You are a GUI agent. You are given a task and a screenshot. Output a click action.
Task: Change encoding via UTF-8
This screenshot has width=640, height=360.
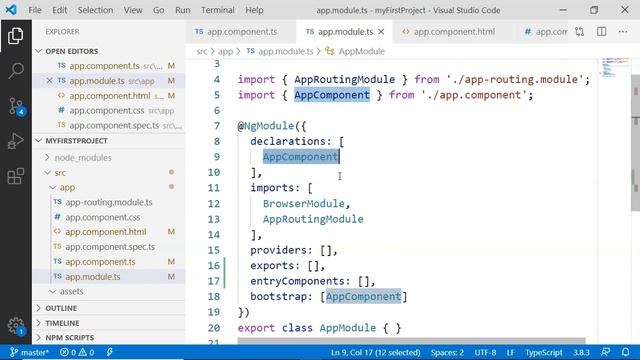click(485, 352)
